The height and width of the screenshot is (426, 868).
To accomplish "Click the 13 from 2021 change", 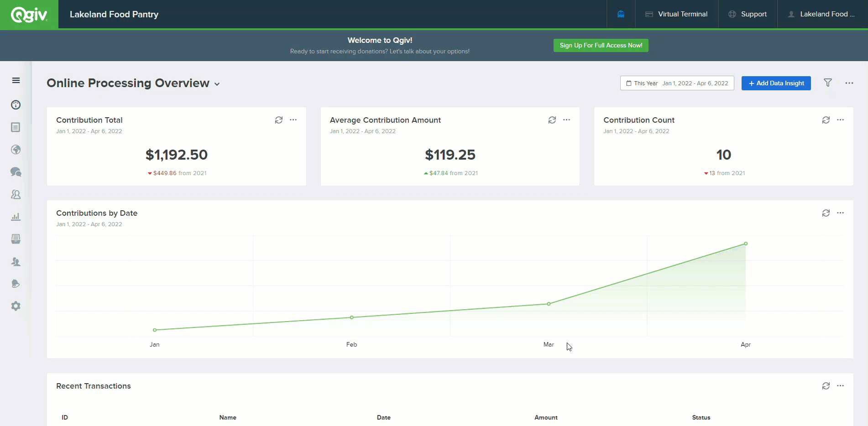I will (x=725, y=173).
